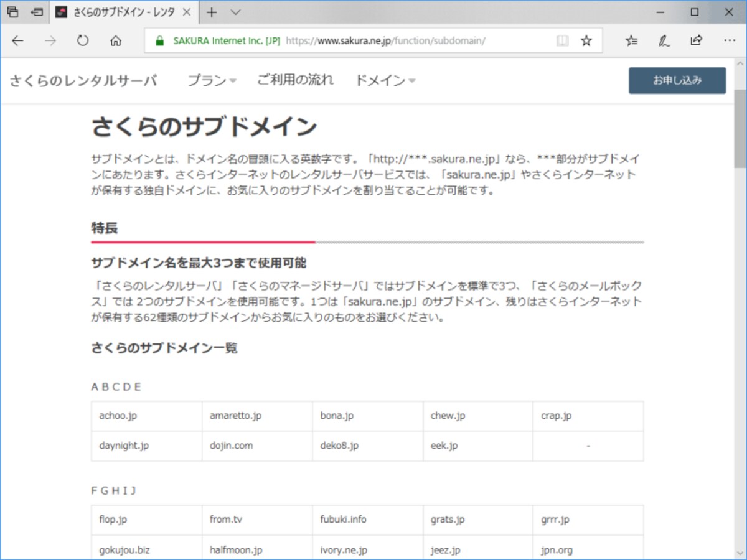Expand the ドメイン dropdown menu
Image resolution: width=747 pixels, height=560 pixels.
click(385, 80)
